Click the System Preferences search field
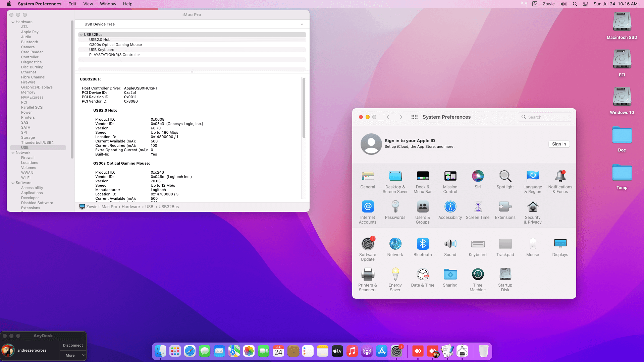Image resolution: width=644 pixels, height=362 pixels. [x=545, y=117]
